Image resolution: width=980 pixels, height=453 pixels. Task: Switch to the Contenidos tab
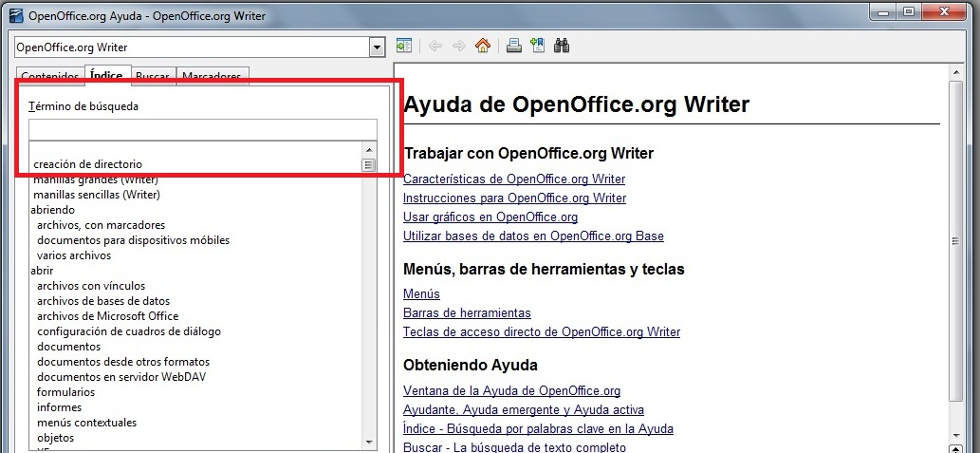point(50,77)
